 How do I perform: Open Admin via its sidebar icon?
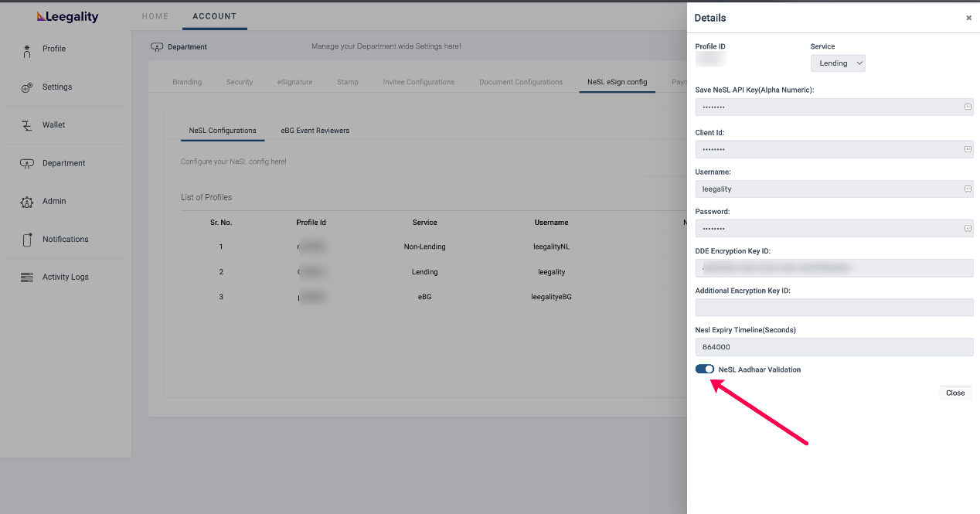coord(27,202)
